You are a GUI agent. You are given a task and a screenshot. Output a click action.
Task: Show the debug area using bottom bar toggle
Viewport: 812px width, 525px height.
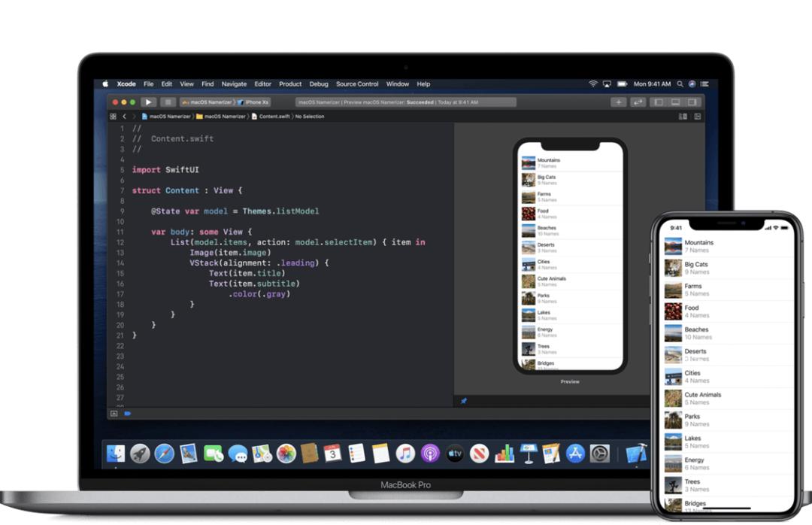coord(114,414)
